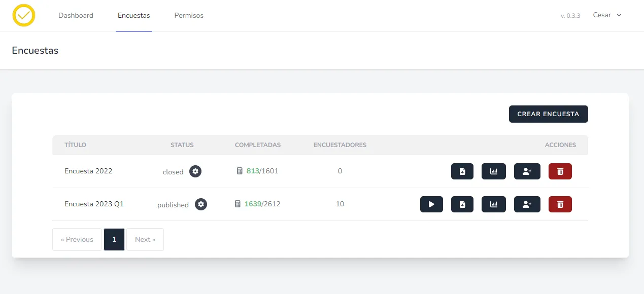Start Encuesta 2023 Q1 with play button
Viewport: 644px width, 294px height.
431,204
